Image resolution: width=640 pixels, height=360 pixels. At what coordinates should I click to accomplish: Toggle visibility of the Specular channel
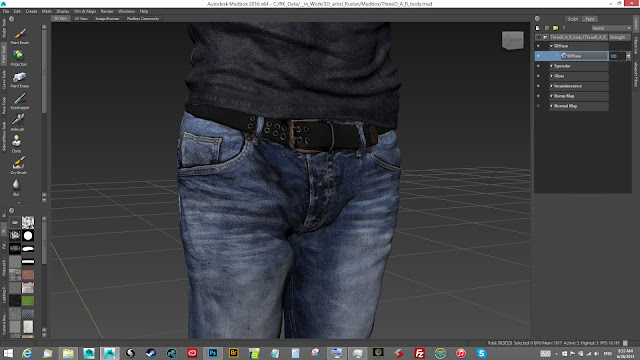(538, 66)
